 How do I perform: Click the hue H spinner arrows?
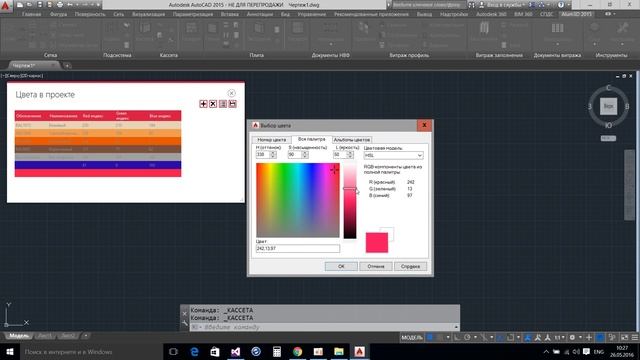click(273, 155)
